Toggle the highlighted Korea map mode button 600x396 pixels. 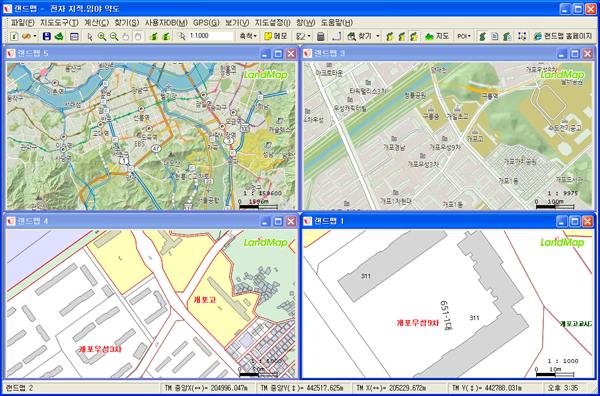(x=414, y=36)
